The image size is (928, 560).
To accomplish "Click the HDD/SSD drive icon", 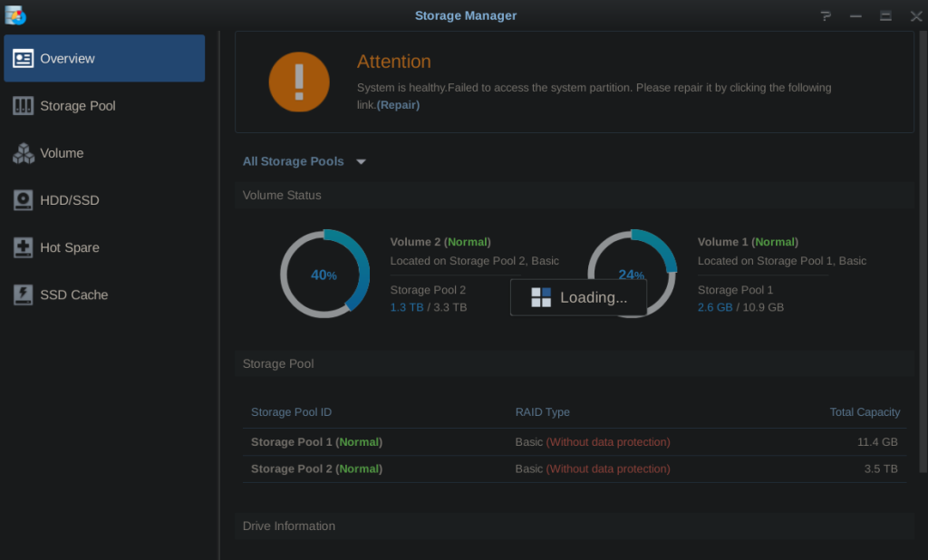I will (23, 200).
